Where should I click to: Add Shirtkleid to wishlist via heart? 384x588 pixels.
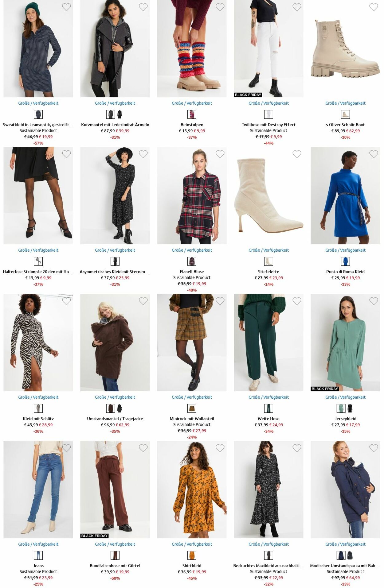pyautogui.click(x=220, y=448)
